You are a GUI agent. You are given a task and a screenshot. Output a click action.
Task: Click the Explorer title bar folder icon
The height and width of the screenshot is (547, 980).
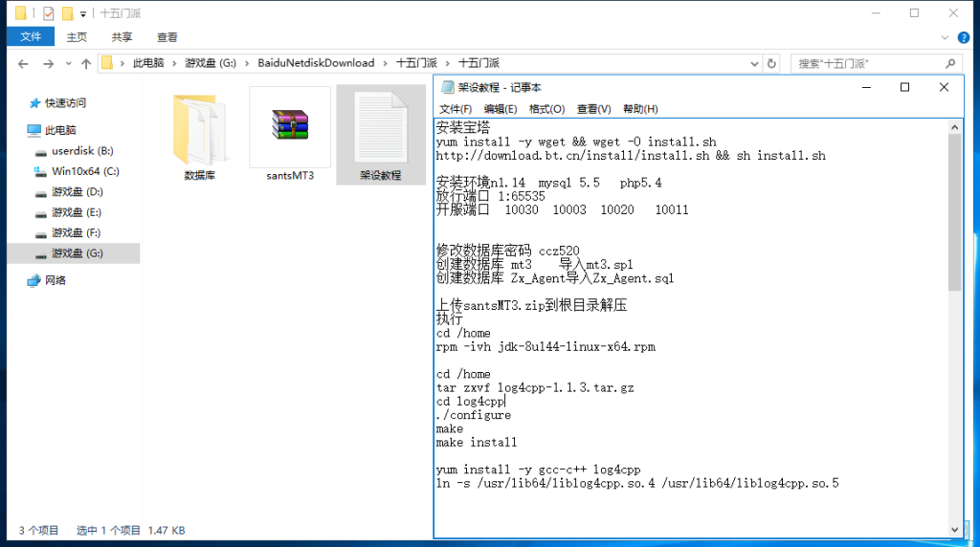point(21,13)
